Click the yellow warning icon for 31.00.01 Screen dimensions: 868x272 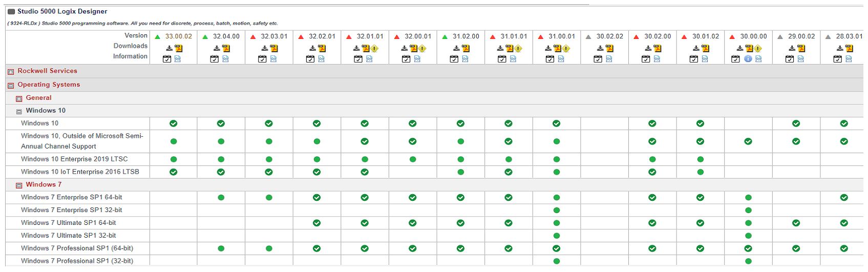tap(566, 49)
